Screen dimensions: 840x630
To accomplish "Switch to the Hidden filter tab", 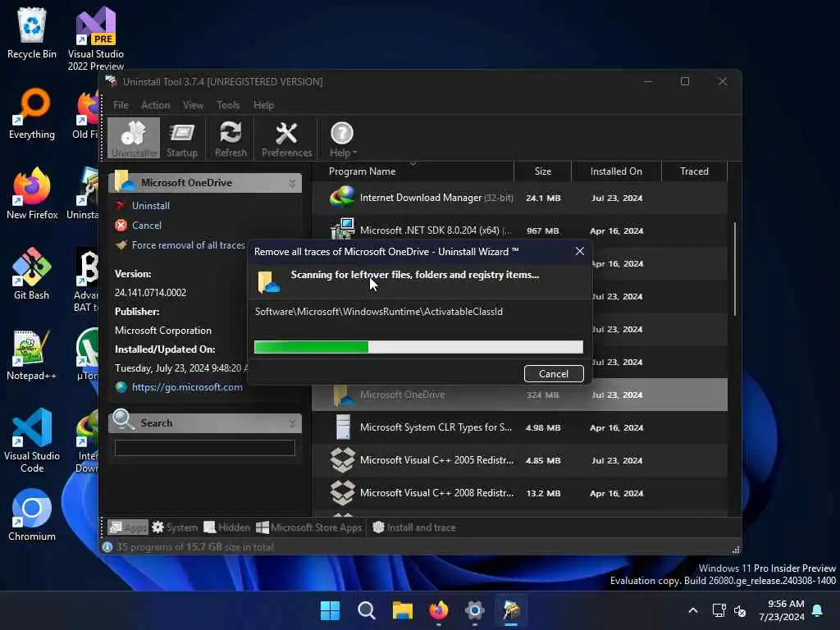I will tap(227, 527).
